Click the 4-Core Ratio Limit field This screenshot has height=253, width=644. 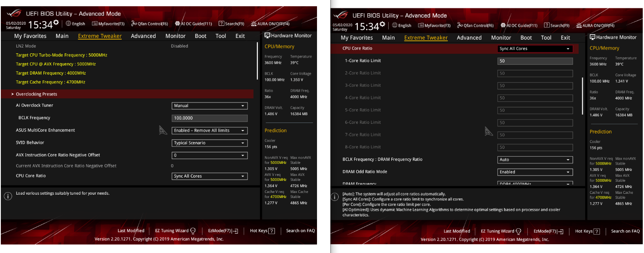[535, 98]
